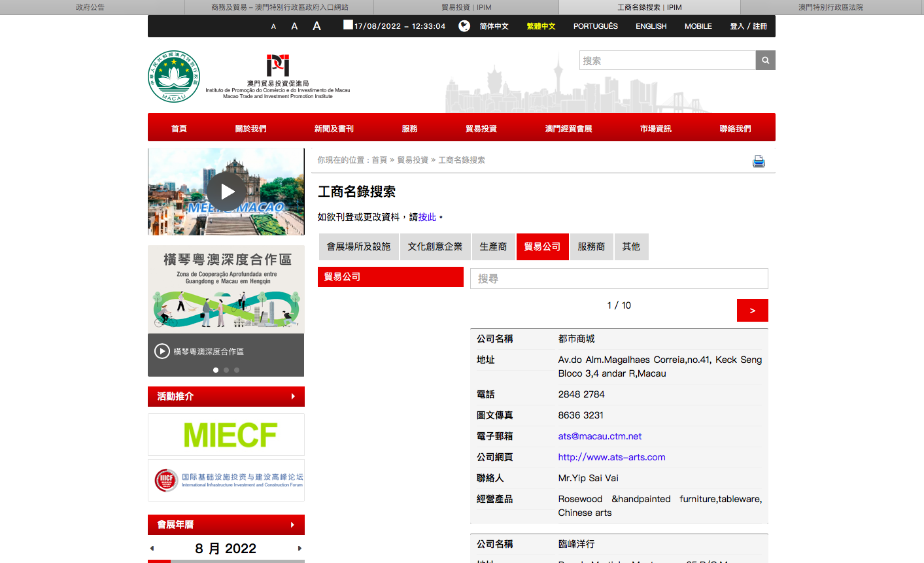The width and height of the screenshot is (924, 563).
Task: Switch language to PORTUGUÊS
Action: click(x=596, y=26)
